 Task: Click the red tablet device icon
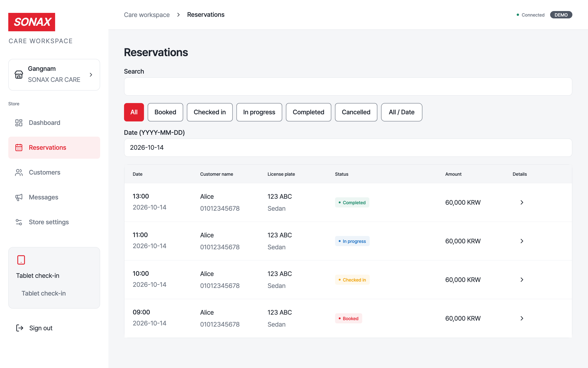pos(21,260)
